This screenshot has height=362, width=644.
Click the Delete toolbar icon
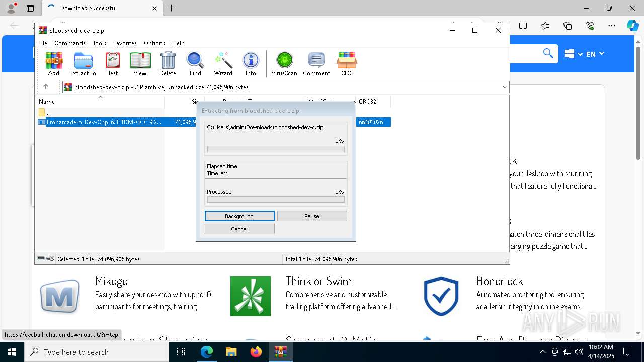tap(168, 64)
